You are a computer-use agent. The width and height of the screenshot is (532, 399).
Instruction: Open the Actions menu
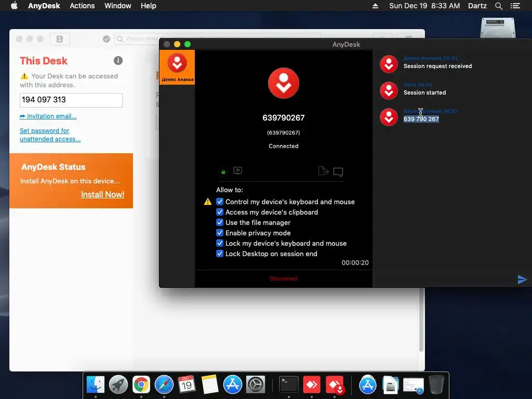82,6
